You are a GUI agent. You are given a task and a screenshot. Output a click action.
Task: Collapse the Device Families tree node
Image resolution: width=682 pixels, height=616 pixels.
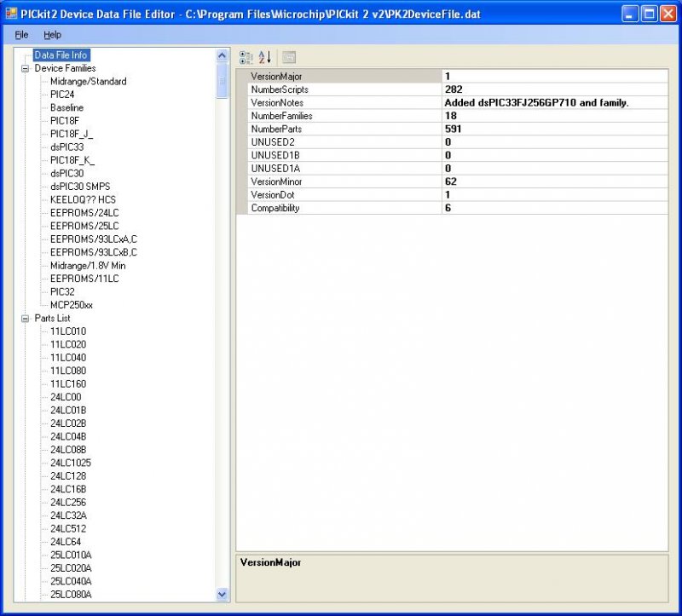[x=26, y=69]
